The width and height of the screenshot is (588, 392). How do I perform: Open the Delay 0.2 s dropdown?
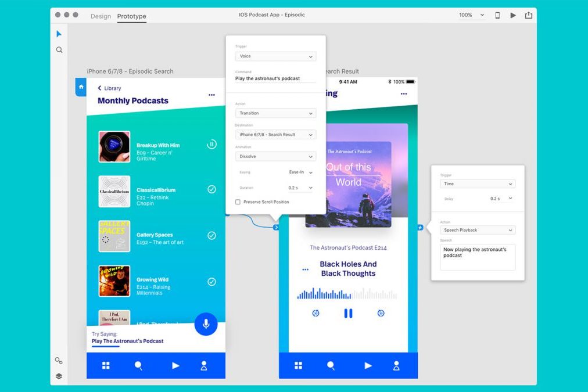pos(501,199)
